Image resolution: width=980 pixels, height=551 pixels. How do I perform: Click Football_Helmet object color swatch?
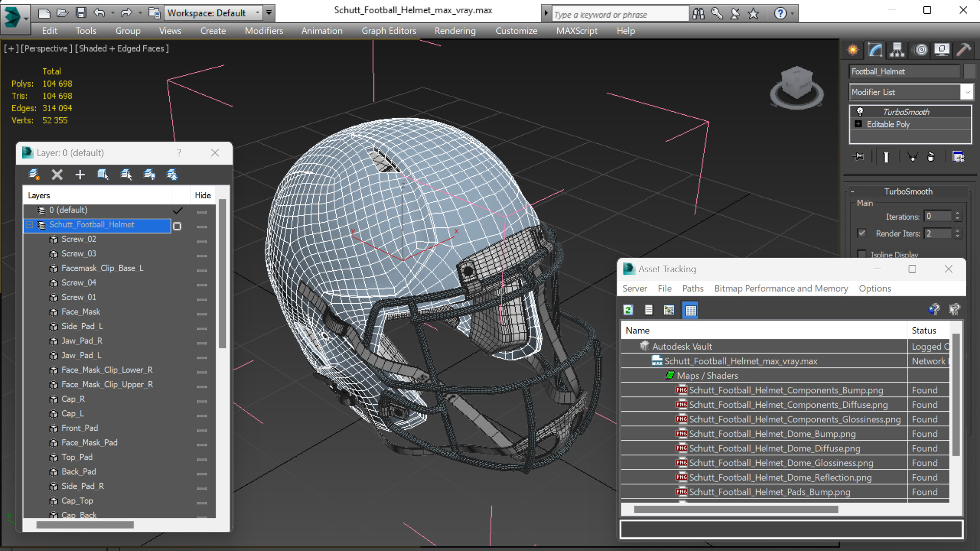[969, 71]
